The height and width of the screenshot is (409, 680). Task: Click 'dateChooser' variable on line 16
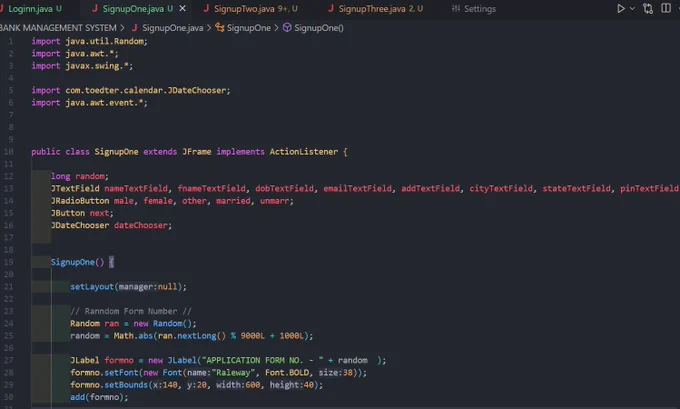pos(141,225)
